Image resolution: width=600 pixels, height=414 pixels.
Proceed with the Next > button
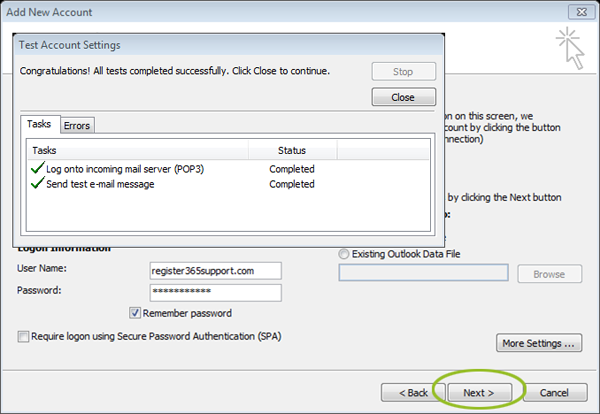click(x=479, y=393)
